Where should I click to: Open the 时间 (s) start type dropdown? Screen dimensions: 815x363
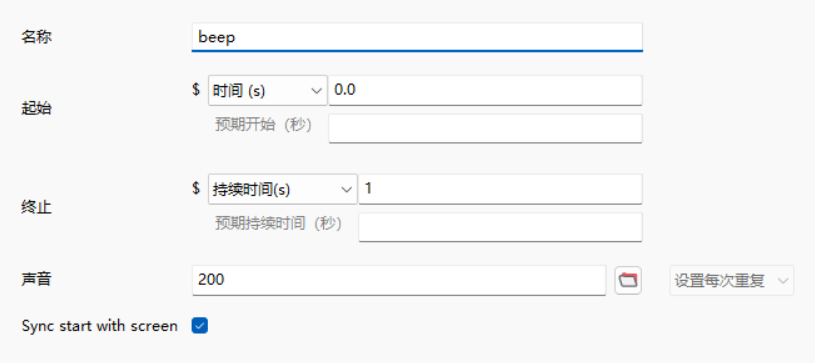tap(268, 90)
